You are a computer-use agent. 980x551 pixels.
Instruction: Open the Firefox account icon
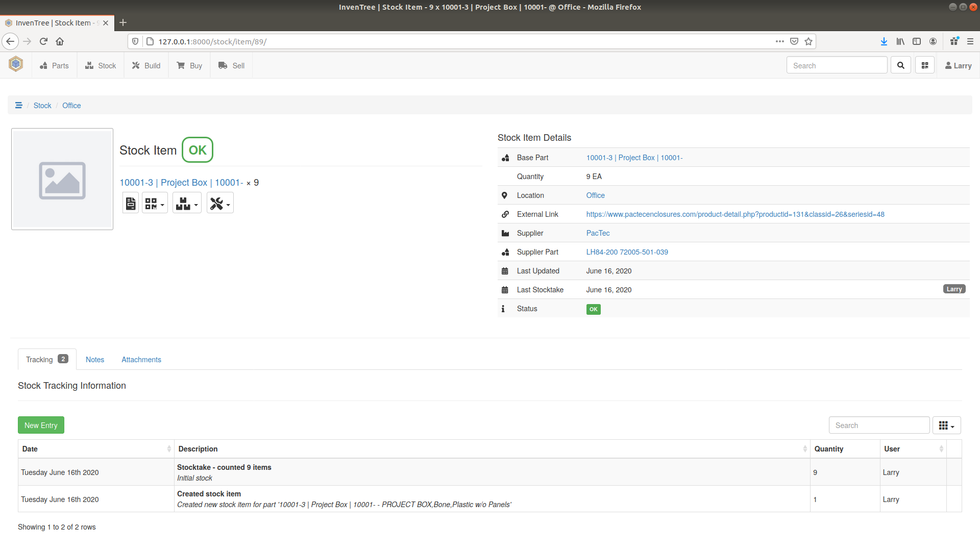(x=933, y=41)
